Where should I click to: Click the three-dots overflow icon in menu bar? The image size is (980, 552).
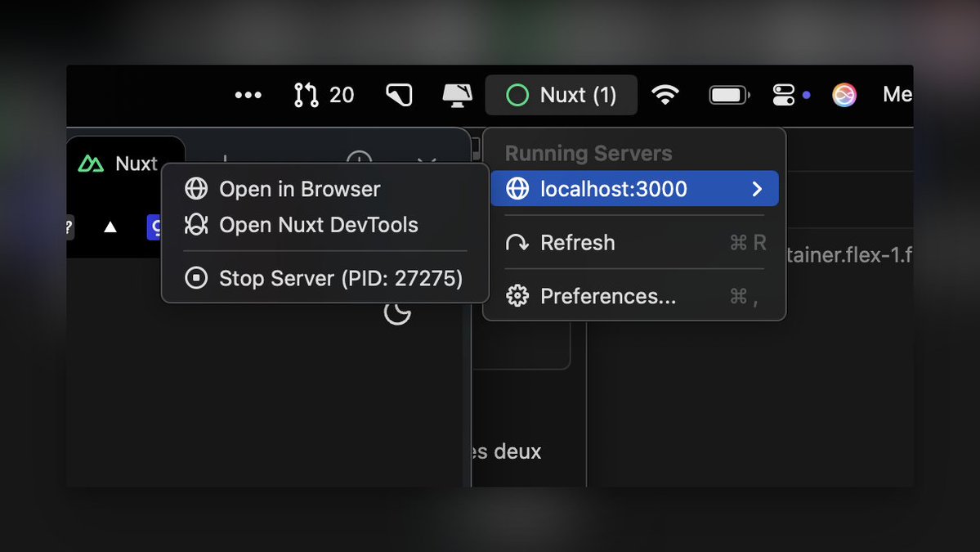click(248, 95)
